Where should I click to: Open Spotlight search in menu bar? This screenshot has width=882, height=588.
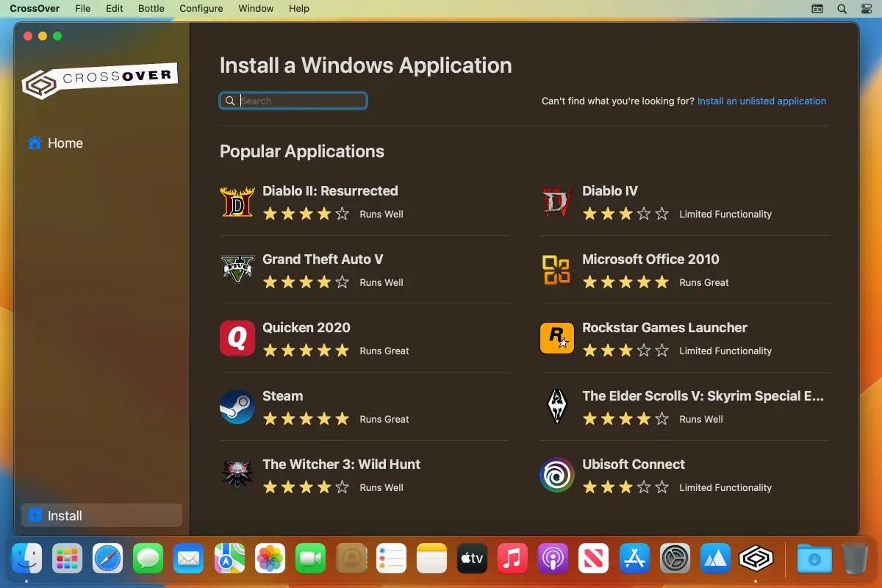(x=842, y=9)
